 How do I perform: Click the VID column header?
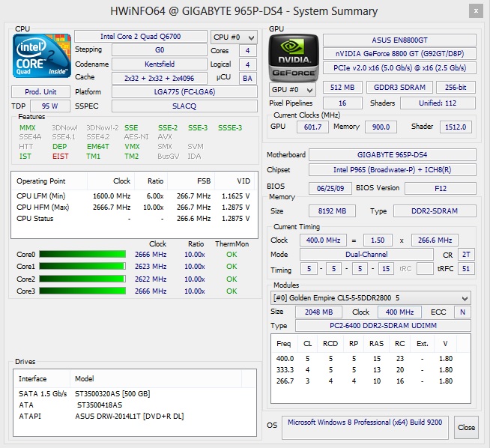coord(235,181)
